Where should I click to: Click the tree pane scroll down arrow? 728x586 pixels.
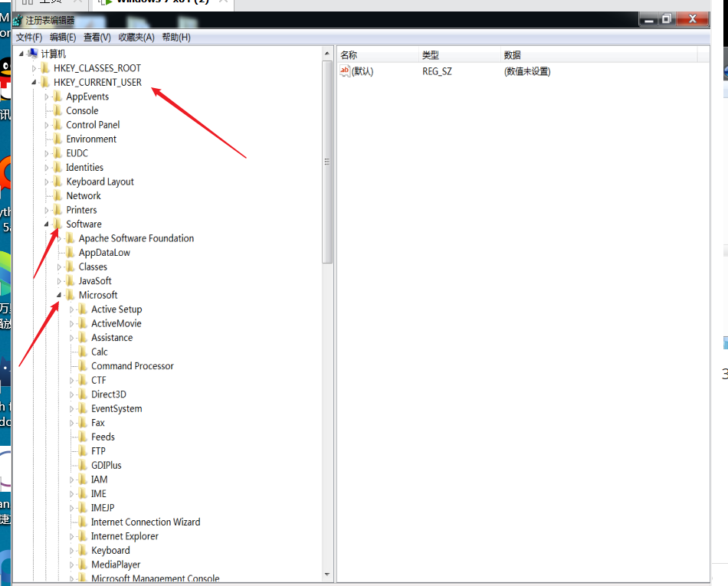(x=327, y=574)
